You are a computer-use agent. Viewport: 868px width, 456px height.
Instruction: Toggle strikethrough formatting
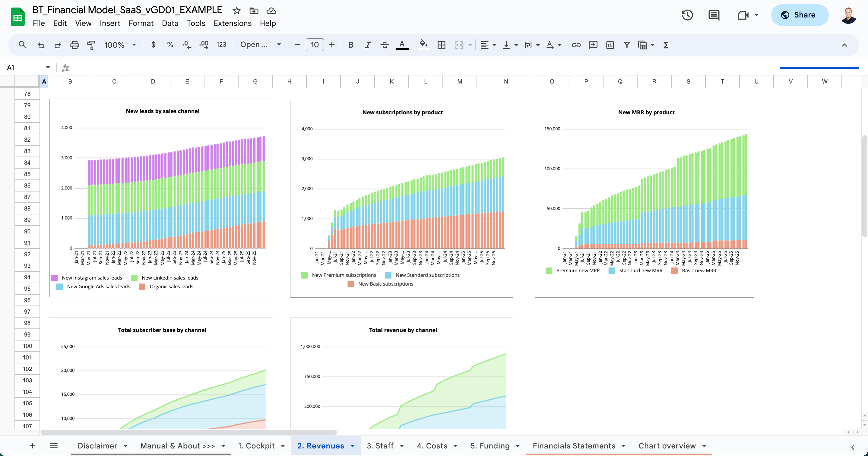pos(385,45)
